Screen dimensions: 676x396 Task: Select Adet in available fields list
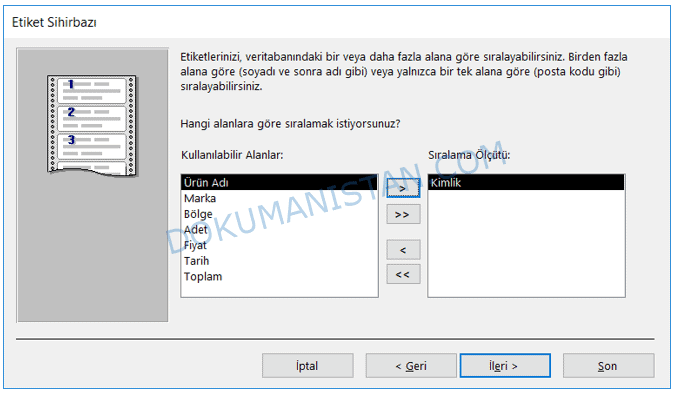279,230
